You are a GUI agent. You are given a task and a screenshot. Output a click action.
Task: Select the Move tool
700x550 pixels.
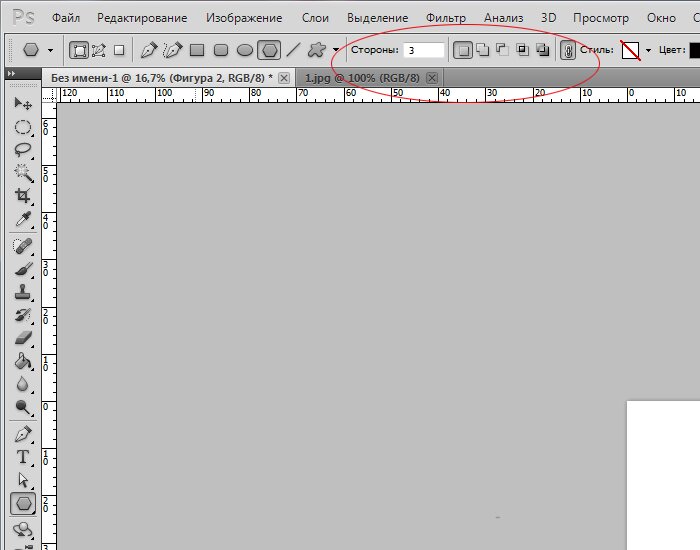click(x=23, y=104)
